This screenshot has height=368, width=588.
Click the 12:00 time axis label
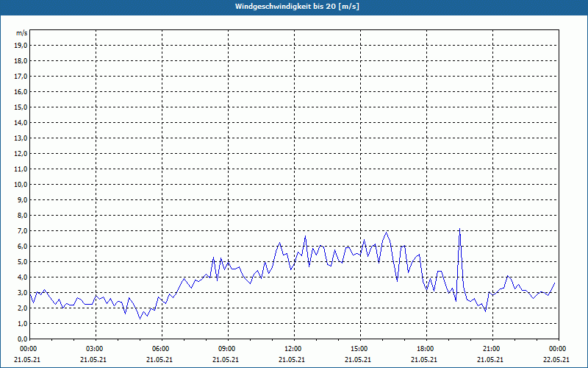pos(294,349)
